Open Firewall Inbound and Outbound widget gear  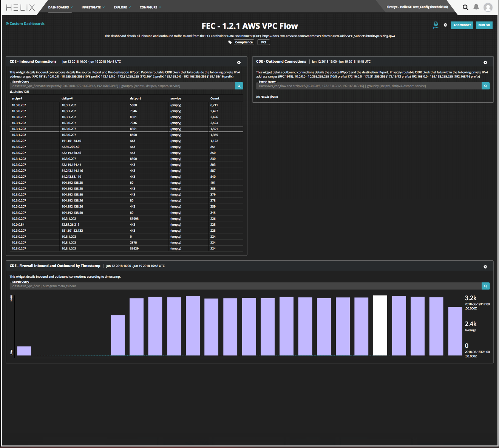[485, 267]
